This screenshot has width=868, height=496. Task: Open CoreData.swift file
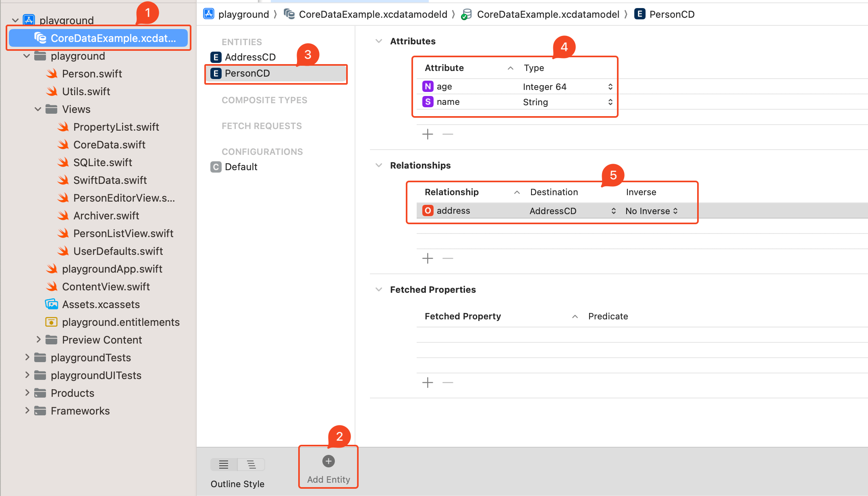click(109, 145)
